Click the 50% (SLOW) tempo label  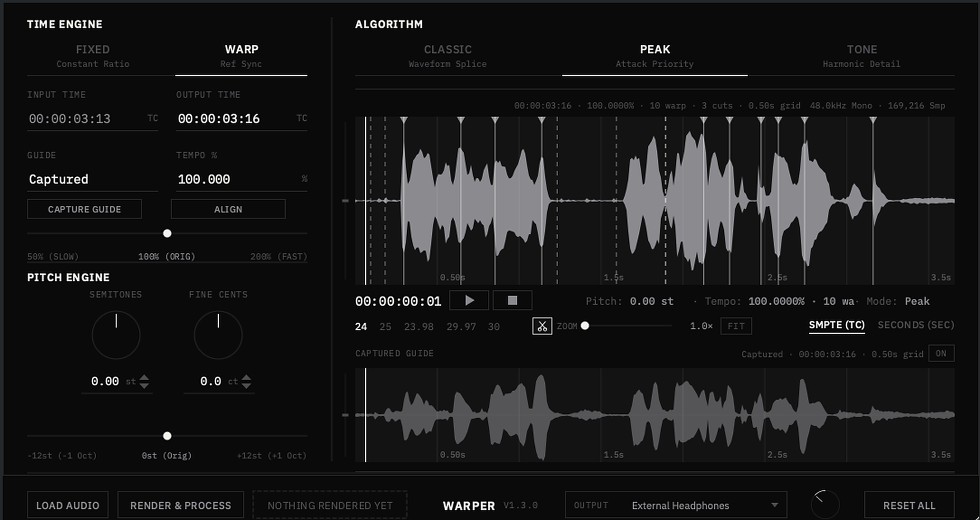tap(53, 257)
